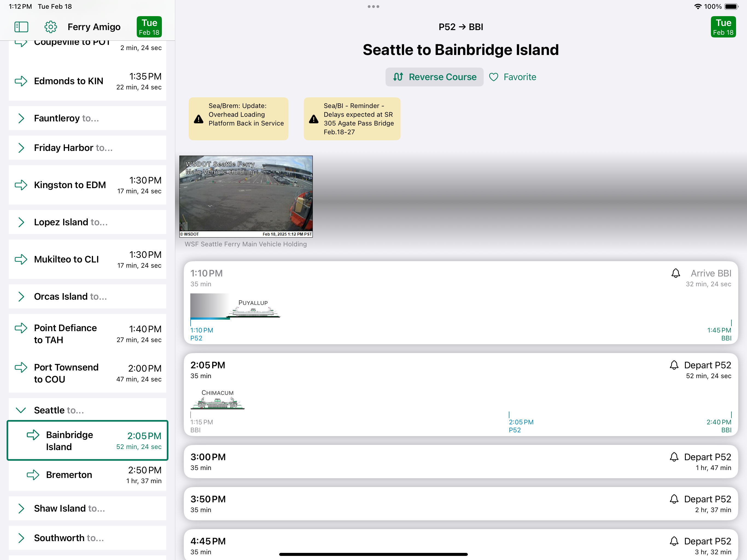
Task: Open Sea/Brem overhead loading platform alert
Action: 238,119
